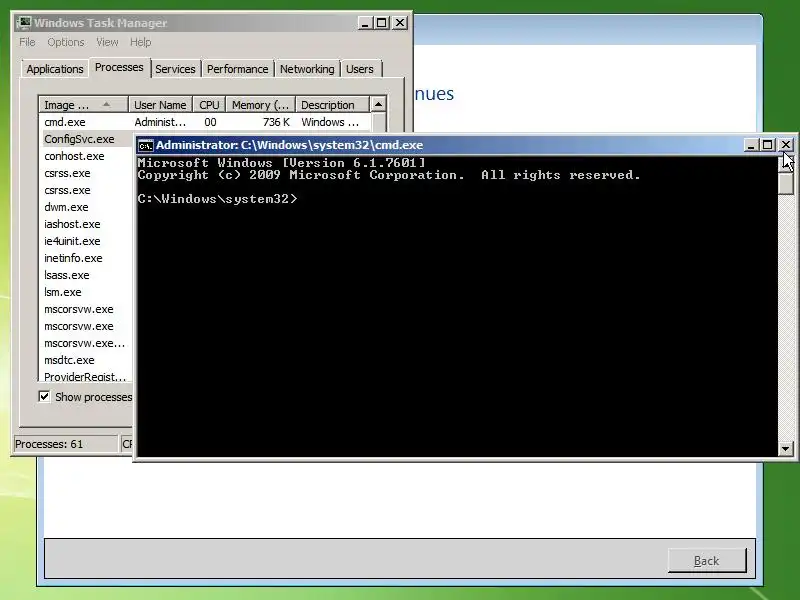The width and height of the screenshot is (800, 600).
Task: Open the Options menu in Task Manager
Action: pyautogui.click(x=66, y=42)
